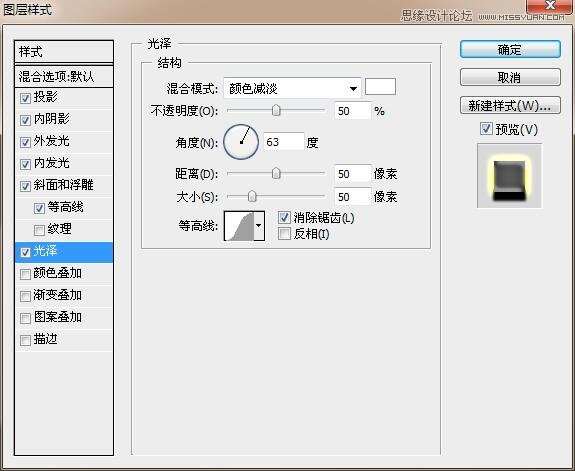The image size is (575, 471).
Task: Click the opacity value field showing 50
Action: [x=352, y=111]
